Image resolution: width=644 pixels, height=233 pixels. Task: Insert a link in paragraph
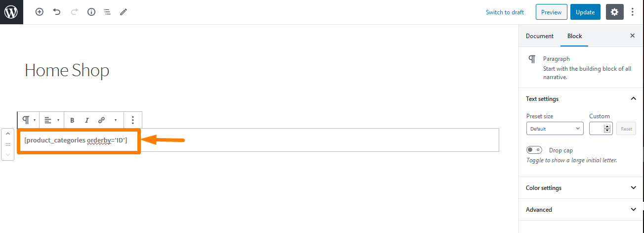tap(101, 120)
